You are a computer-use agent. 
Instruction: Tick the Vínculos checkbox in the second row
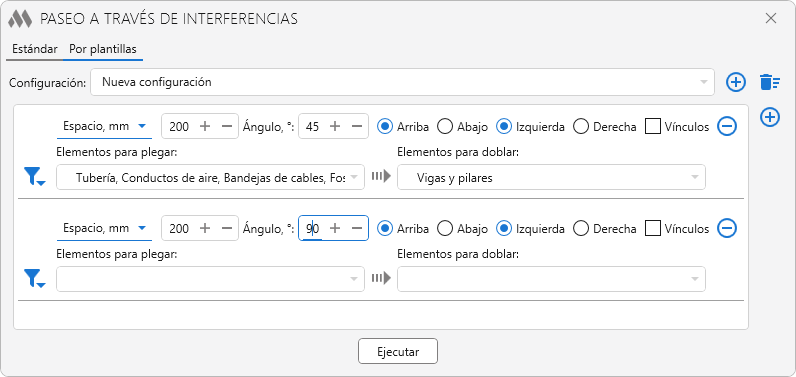point(653,228)
